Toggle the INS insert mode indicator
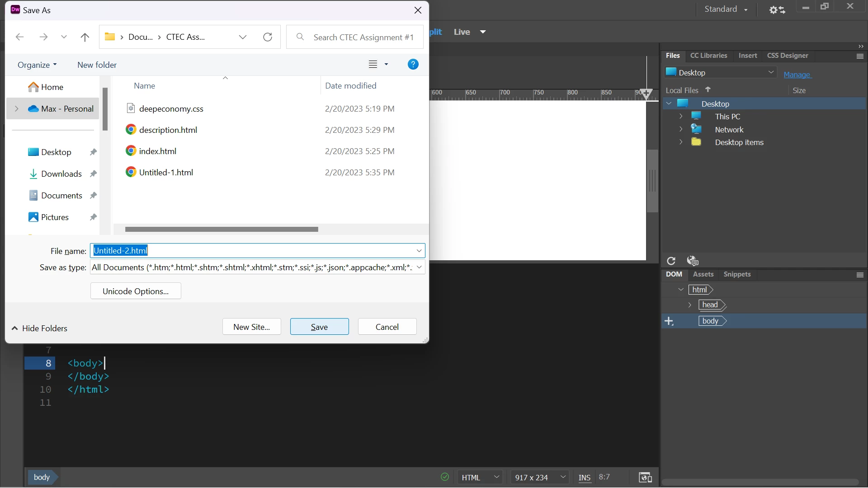868x488 pixels. click(x=584, y=477)
